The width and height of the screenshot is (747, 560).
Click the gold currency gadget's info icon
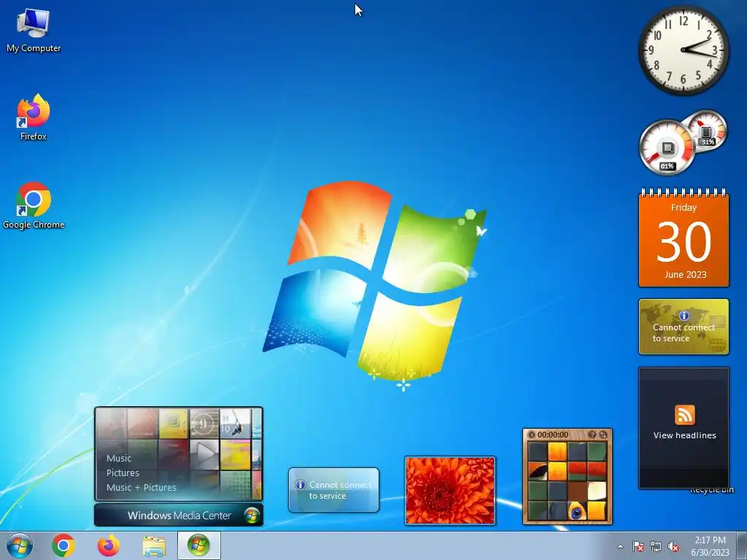click(x=684, y=316)
